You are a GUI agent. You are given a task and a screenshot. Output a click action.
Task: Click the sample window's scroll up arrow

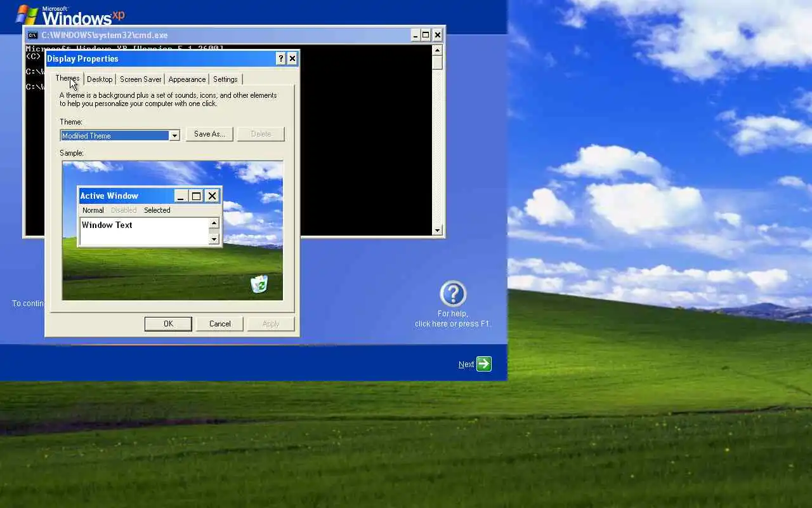click(x=214, y=223)
